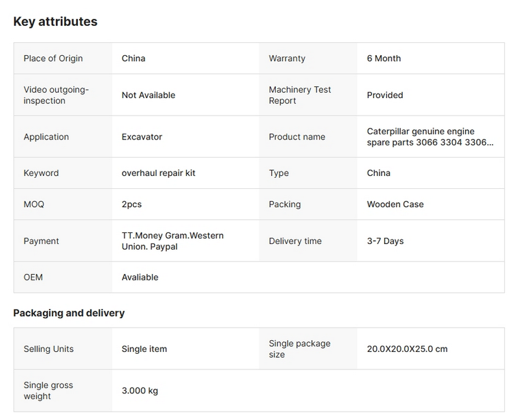
Task: Click the Not Available value
Action: pyautogui.click(x=149, y=95)
